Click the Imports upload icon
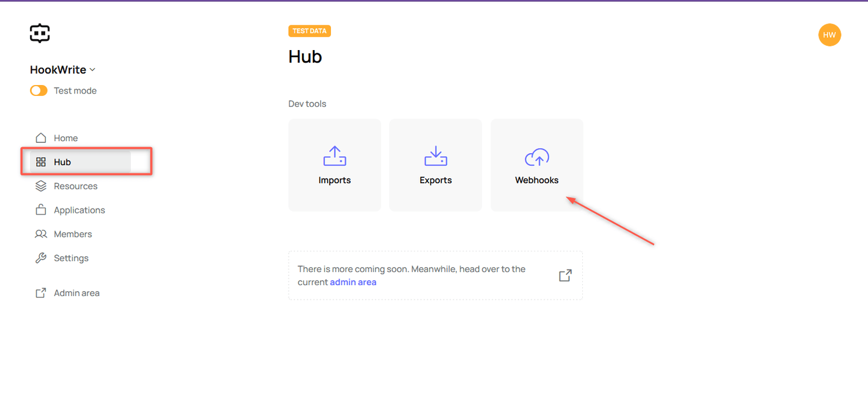The height and width of the screenshot is (410, 868). coord(335,156)
